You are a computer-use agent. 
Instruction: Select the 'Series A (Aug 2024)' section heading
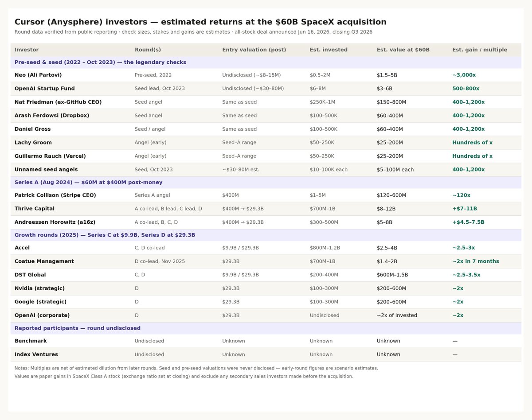(x=88, y=183)
